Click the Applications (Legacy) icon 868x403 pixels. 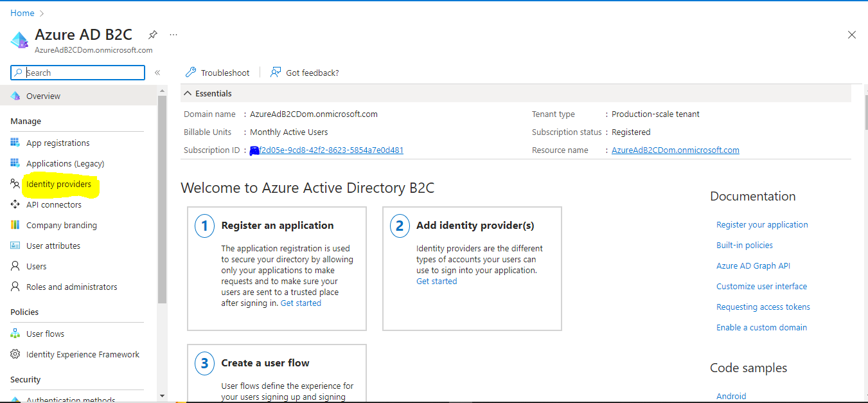pos(15,163)
